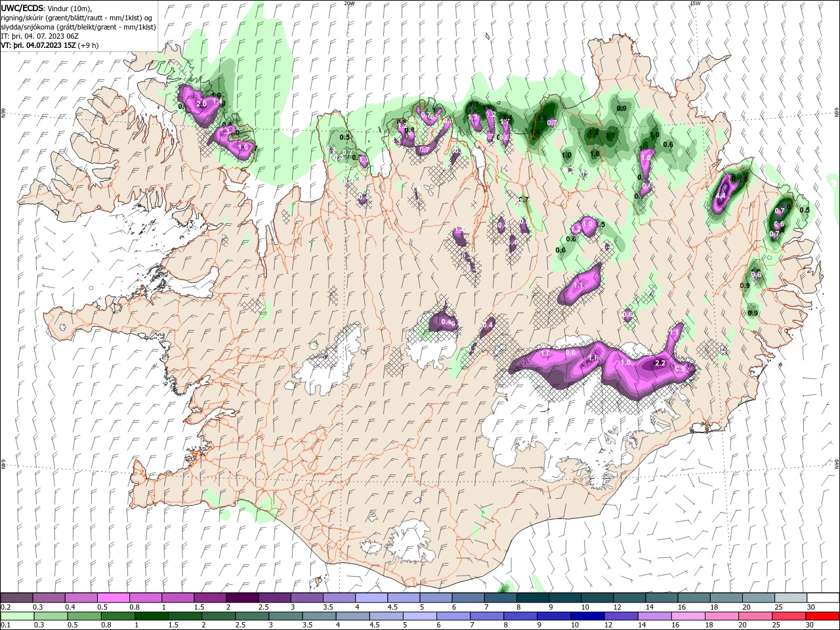Select the dark purple 2 swatch in the upper legend row
The image size is (840, 630).
pyautogui.click(x=242, y=598)
